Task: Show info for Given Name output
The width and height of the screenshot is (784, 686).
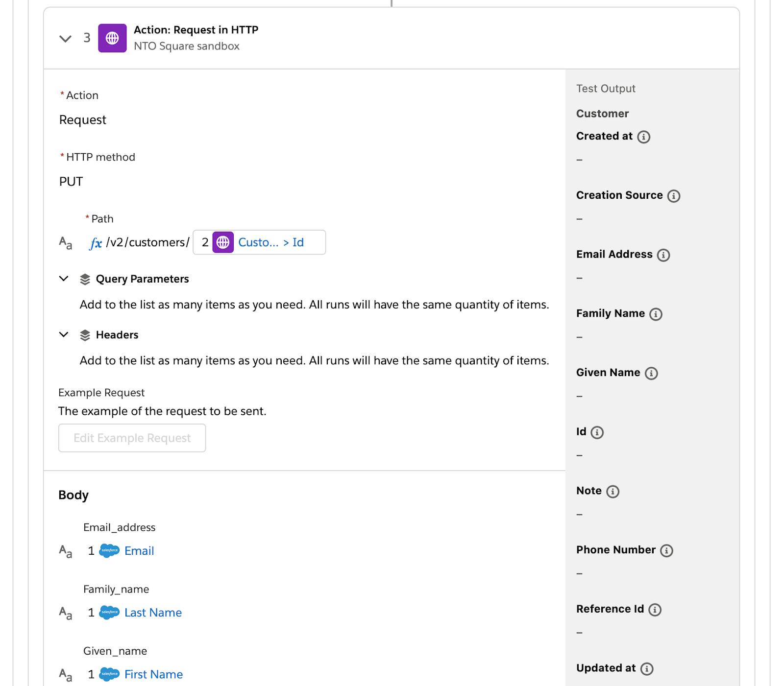Action: tap(651, 374)
